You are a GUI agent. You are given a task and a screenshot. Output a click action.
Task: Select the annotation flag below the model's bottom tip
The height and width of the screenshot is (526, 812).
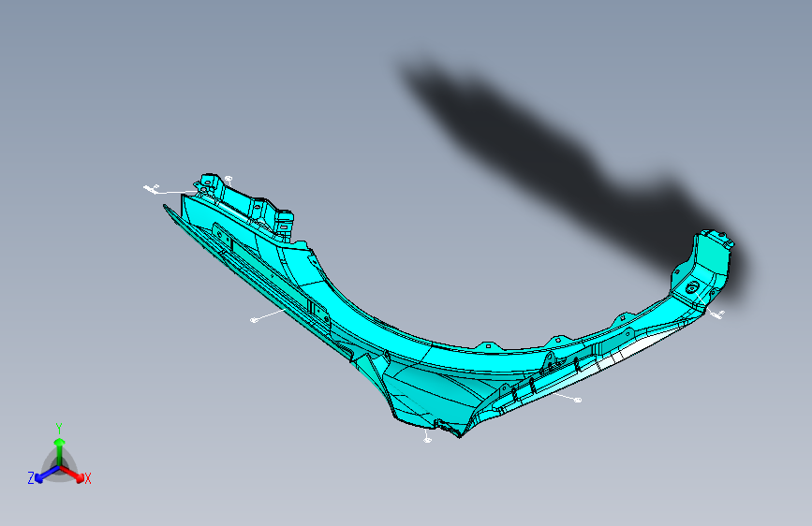(427, 440)
